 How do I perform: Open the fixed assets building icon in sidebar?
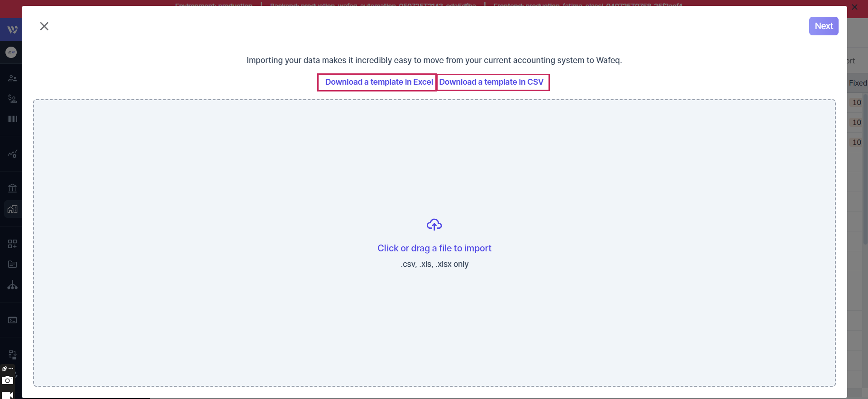[12, 209]
